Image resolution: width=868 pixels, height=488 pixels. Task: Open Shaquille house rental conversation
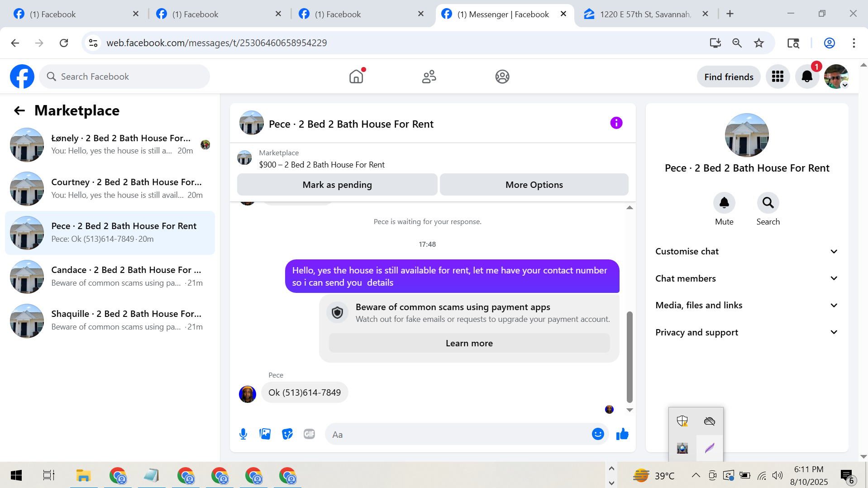point(110,321)
